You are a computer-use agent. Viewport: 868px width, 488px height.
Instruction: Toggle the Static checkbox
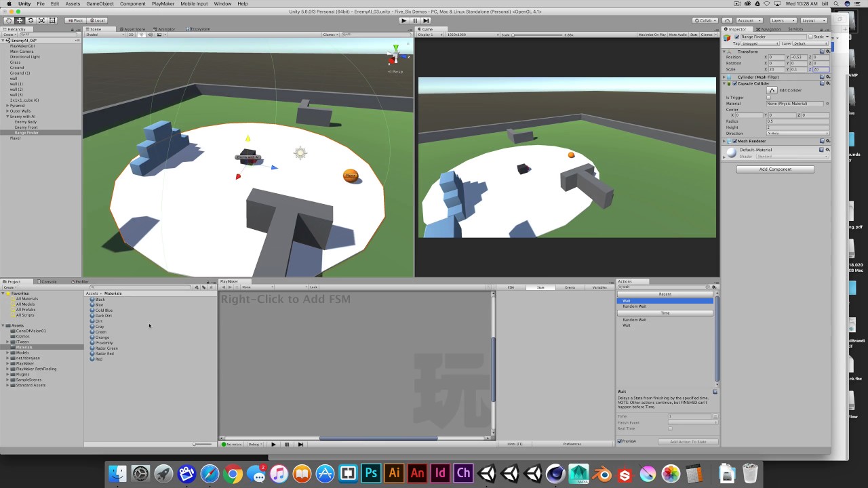tap(812, 37)
